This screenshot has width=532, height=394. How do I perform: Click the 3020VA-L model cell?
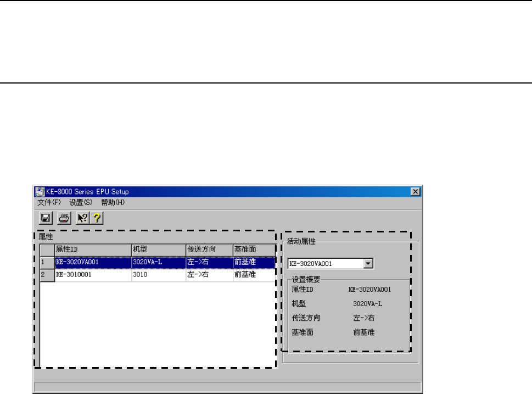click(159, 263)
